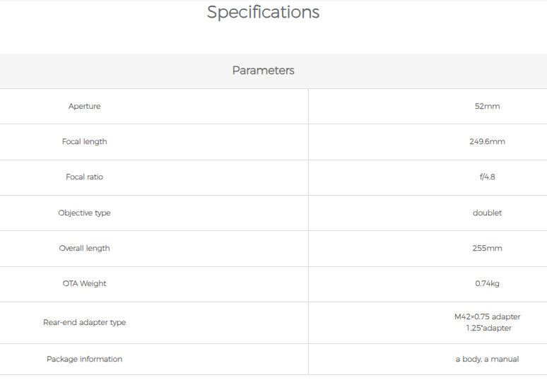Click the f/4.8 focal ratio value
This screenshot has height=392, width=547.
pyautogui.click(x=487, y=177)
